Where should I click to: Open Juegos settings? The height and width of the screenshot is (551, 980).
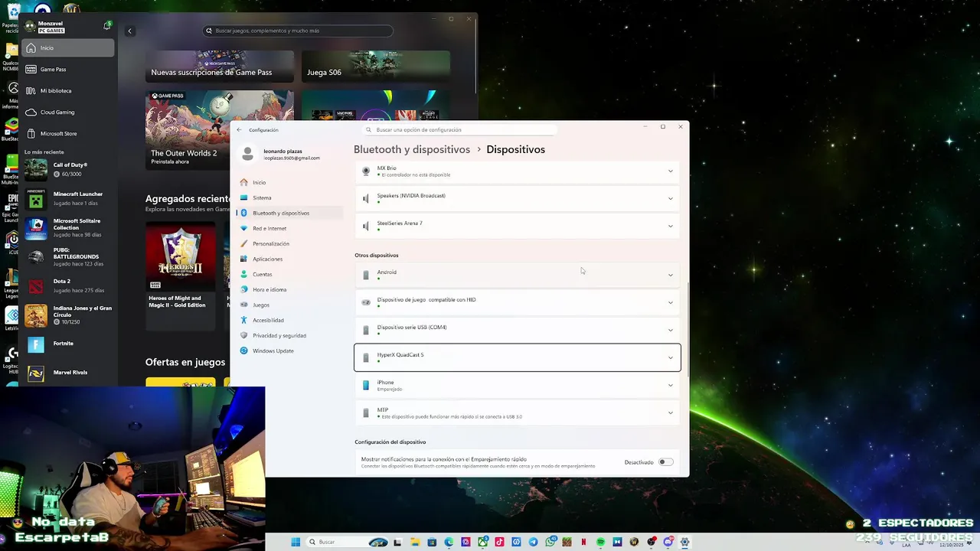coord(289,305)
